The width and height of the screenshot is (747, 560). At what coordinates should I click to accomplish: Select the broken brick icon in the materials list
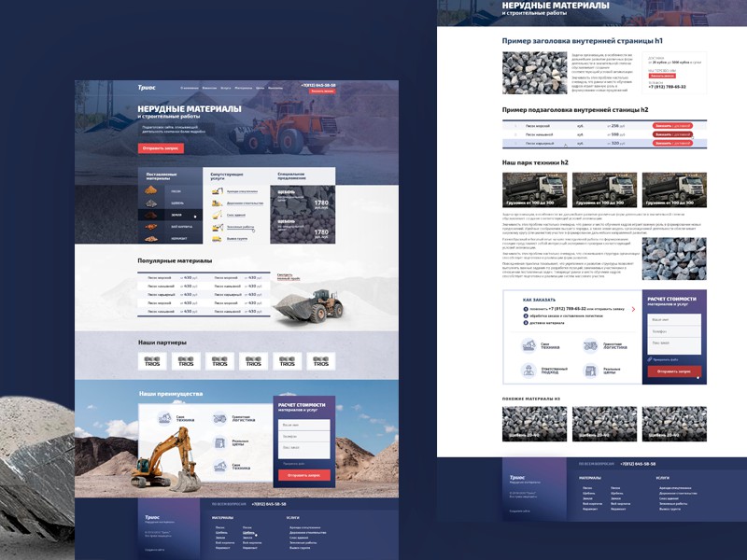point(150,227)
